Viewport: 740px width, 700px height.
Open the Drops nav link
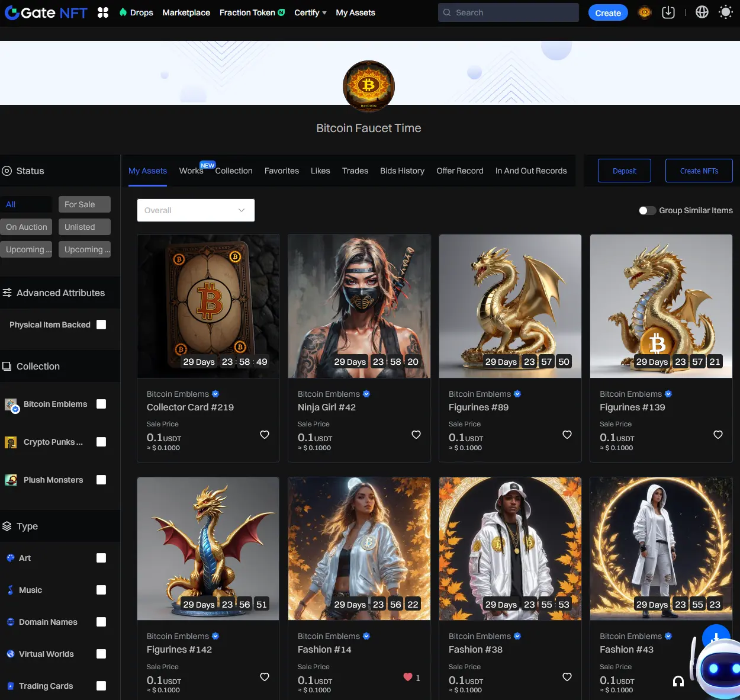(136, 12)
